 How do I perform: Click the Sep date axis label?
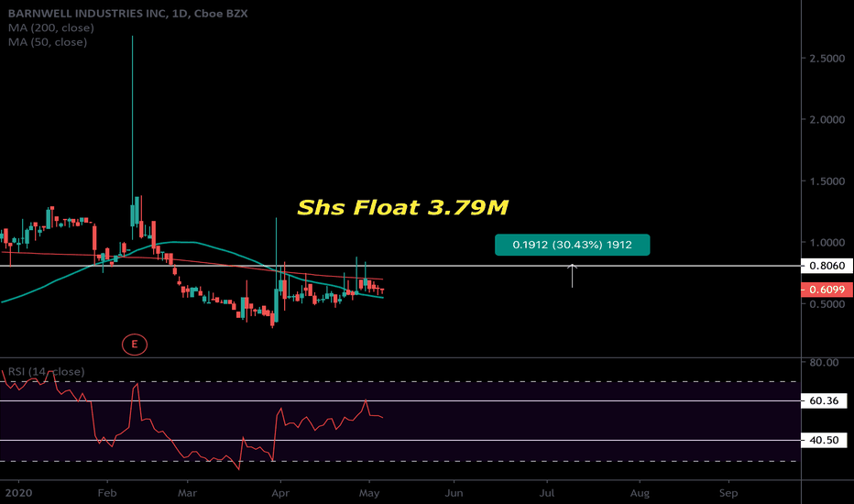pyautogui.click(x=728, y=493)
